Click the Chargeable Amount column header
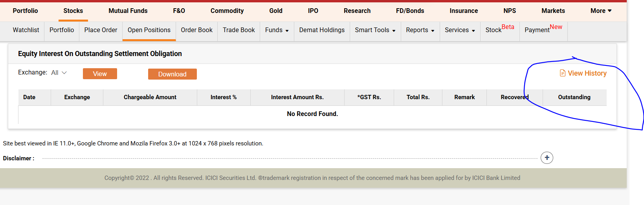 pyautogui.click(x=150, y=97)
